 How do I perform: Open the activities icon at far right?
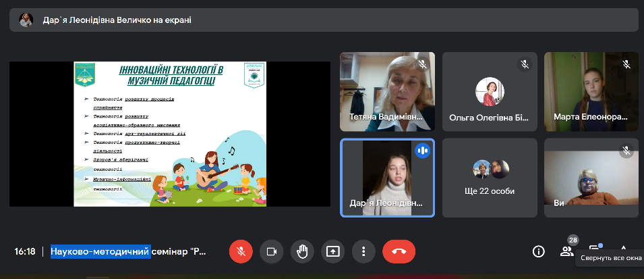click(623, 249)
